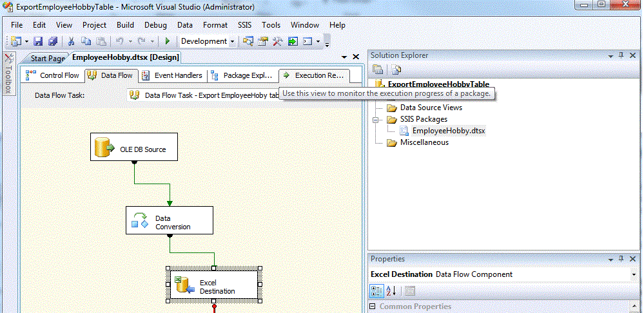Open the Window menu
The width and height of the screenshot is (644, 313).
[x=305, y=25]
